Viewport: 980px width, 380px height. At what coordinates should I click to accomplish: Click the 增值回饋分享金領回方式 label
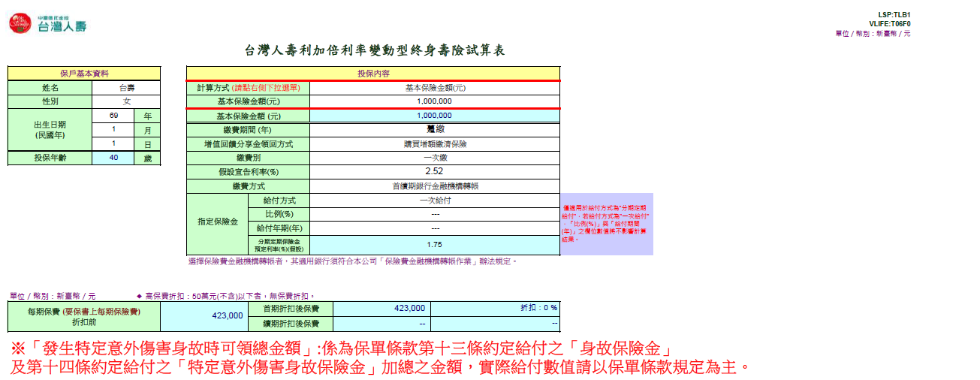(x=248, y=143)
